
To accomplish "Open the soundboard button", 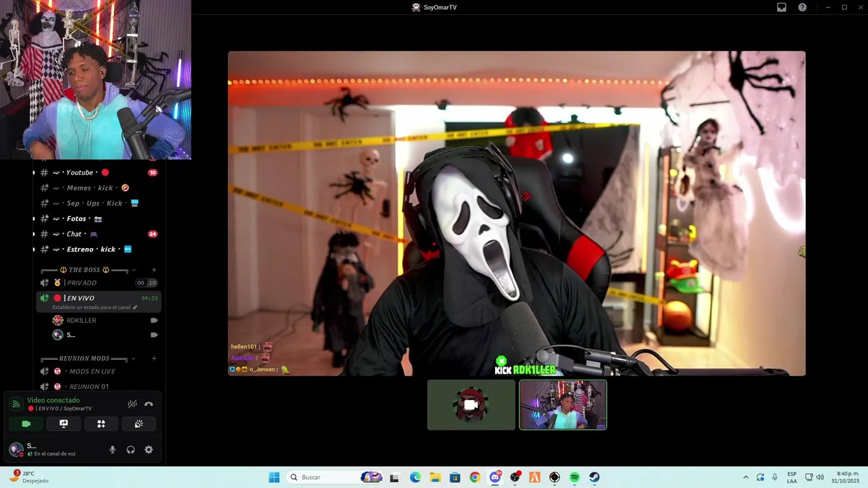I will click(139, 424).
